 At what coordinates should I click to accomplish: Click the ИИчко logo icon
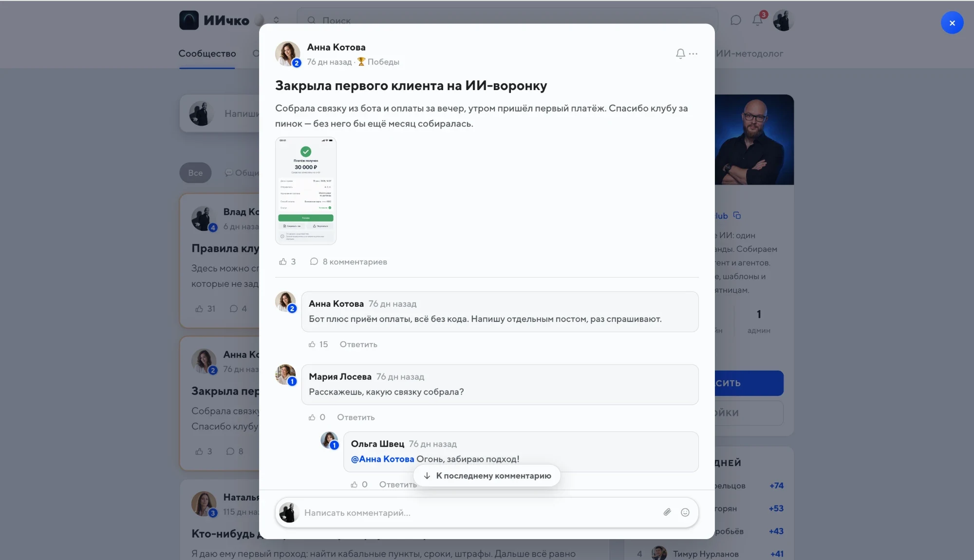189,20
